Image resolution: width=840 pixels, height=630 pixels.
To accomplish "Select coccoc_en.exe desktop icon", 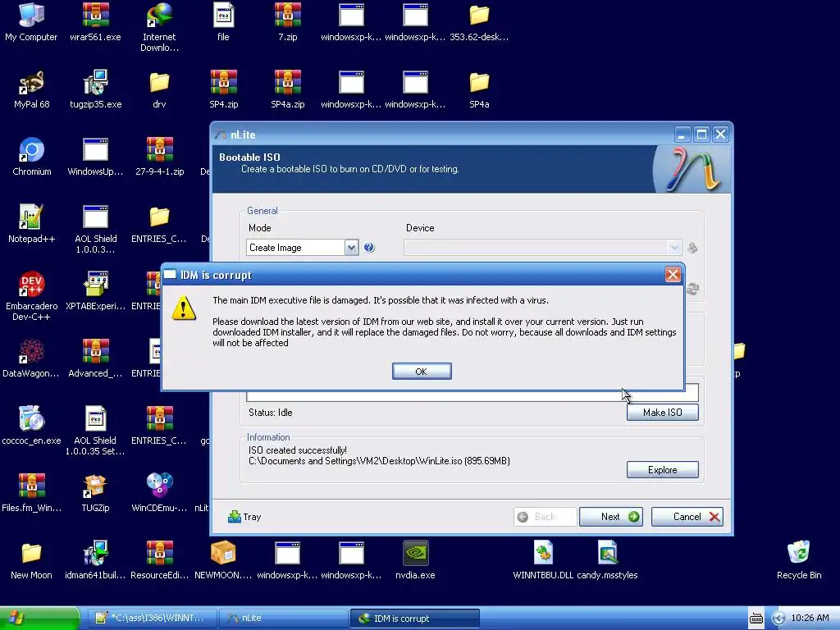I will (32, 427).
